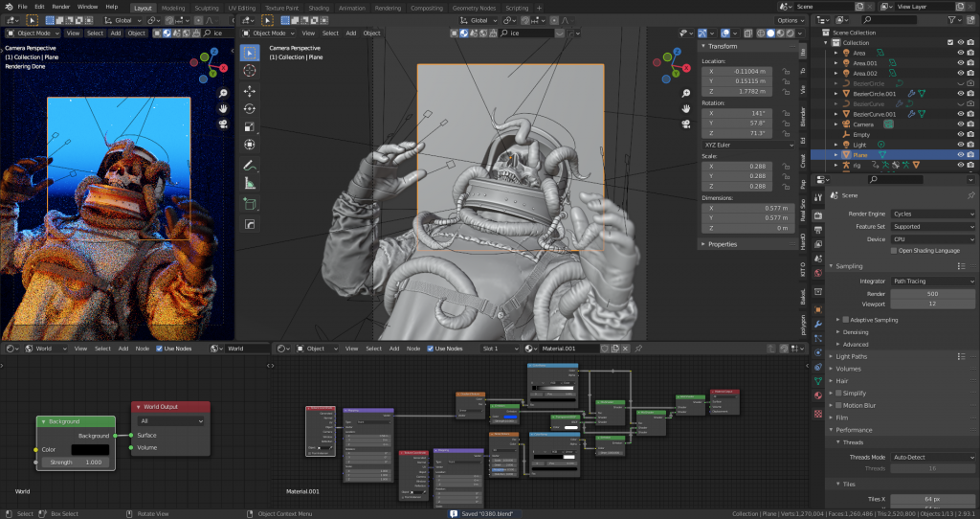Hide the rig object in outliner
Image resolution: width=980 pixels, height=519 pixels.
click(961, 165)
